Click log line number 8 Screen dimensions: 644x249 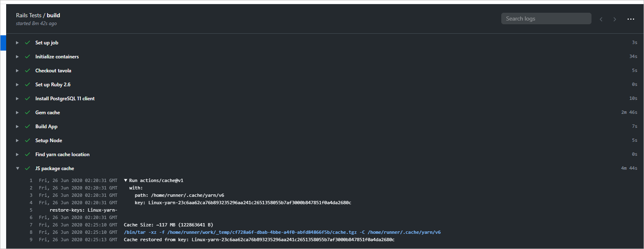[x=31, y=232]
